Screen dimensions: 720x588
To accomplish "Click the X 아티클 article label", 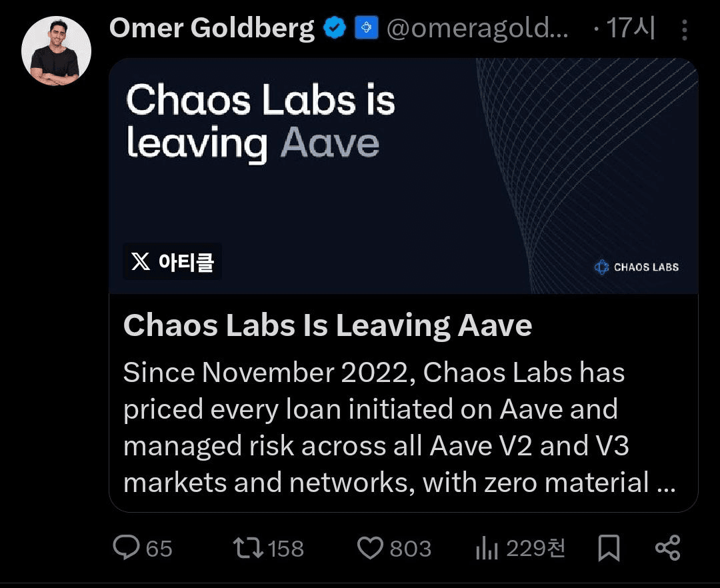I will (x=173, y=261).
